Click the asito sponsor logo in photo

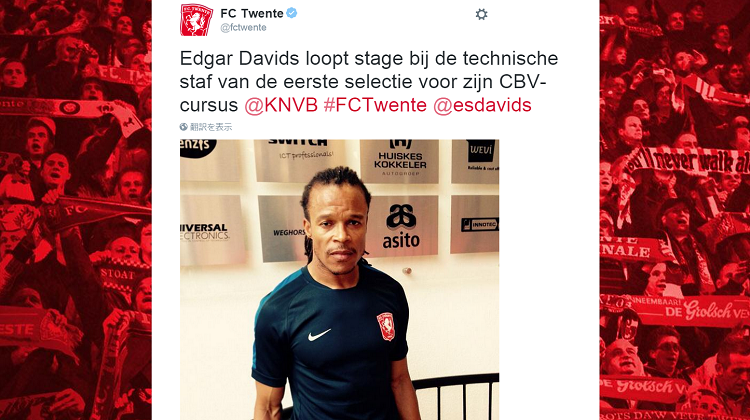[401, 226]
